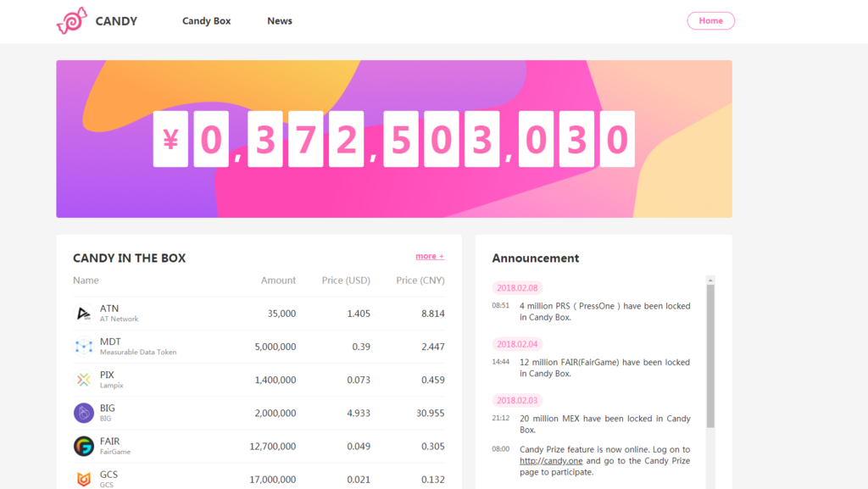The image size is (868, 489).
Task: Click the 8.814 CNY price
Action: coord(433,314)
